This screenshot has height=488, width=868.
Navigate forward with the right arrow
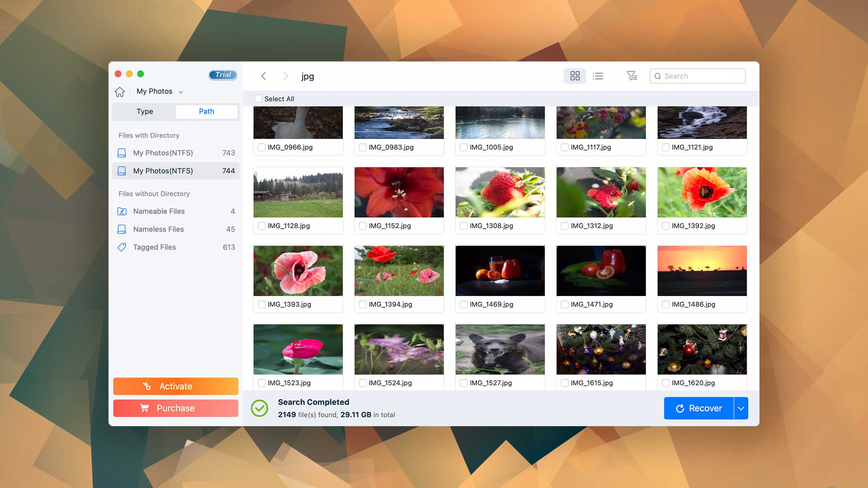click(x=285, y=76)
